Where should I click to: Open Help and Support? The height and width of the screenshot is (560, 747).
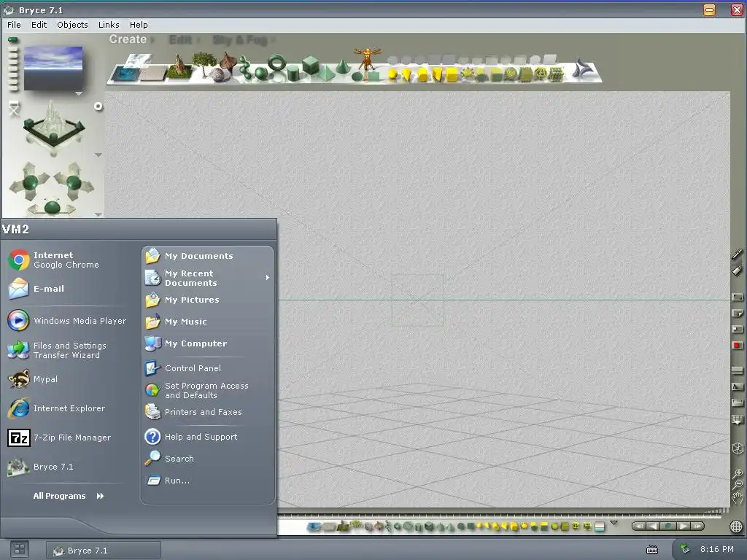[191, 437]
